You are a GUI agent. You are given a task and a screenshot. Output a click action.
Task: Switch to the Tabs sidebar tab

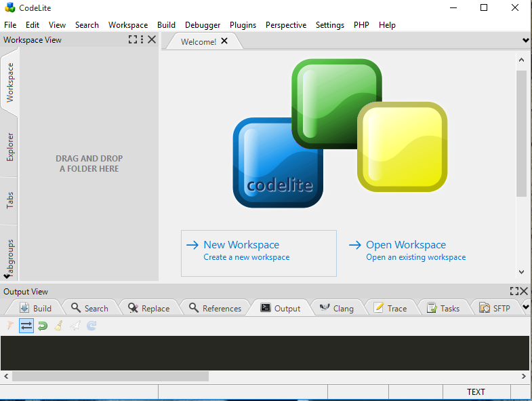tap(10, 201)
